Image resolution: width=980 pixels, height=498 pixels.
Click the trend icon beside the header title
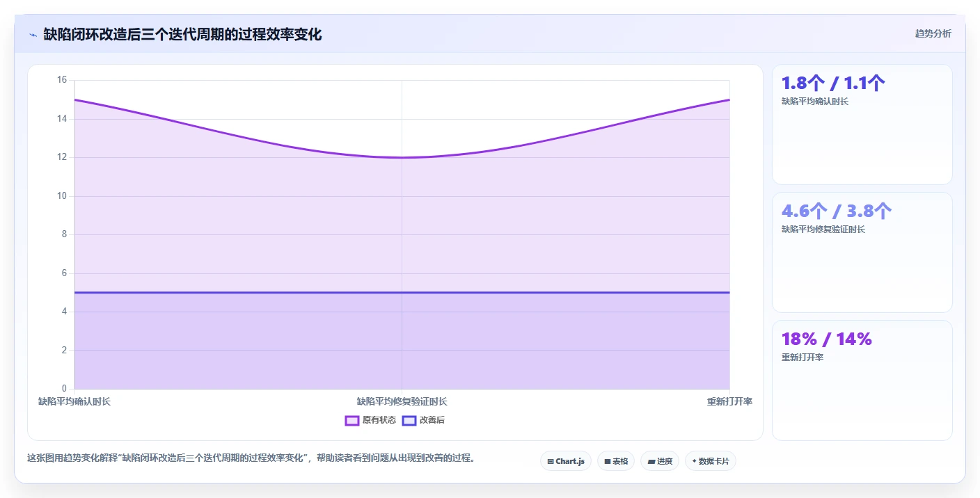pyautogui.click(x=33, y=35)
